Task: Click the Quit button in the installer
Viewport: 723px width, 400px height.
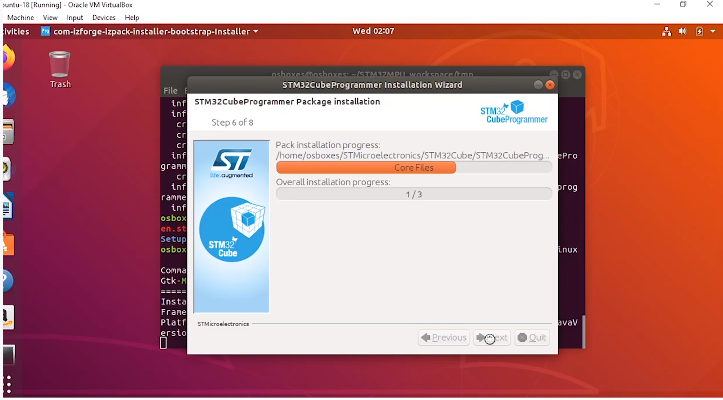Action: click(532, 338)
